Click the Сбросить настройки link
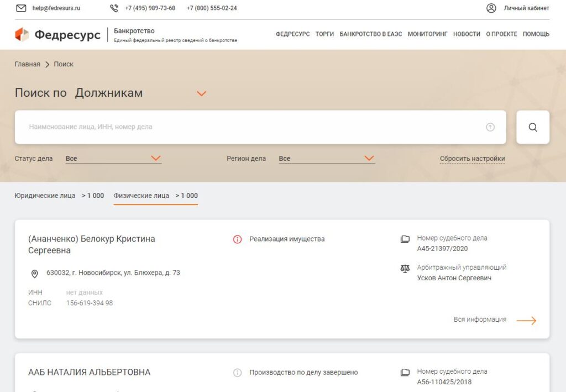 (472, 159)
